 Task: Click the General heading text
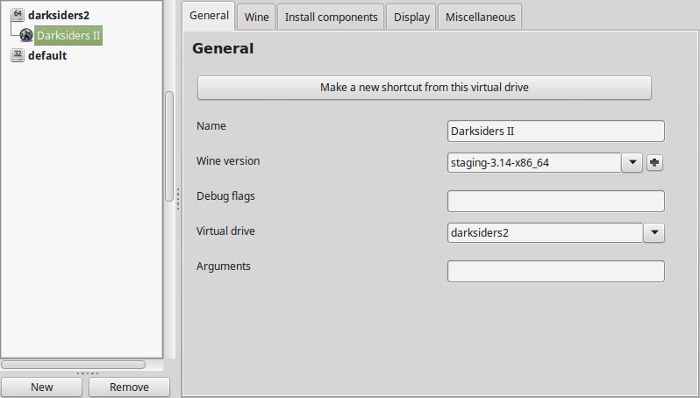223,48
